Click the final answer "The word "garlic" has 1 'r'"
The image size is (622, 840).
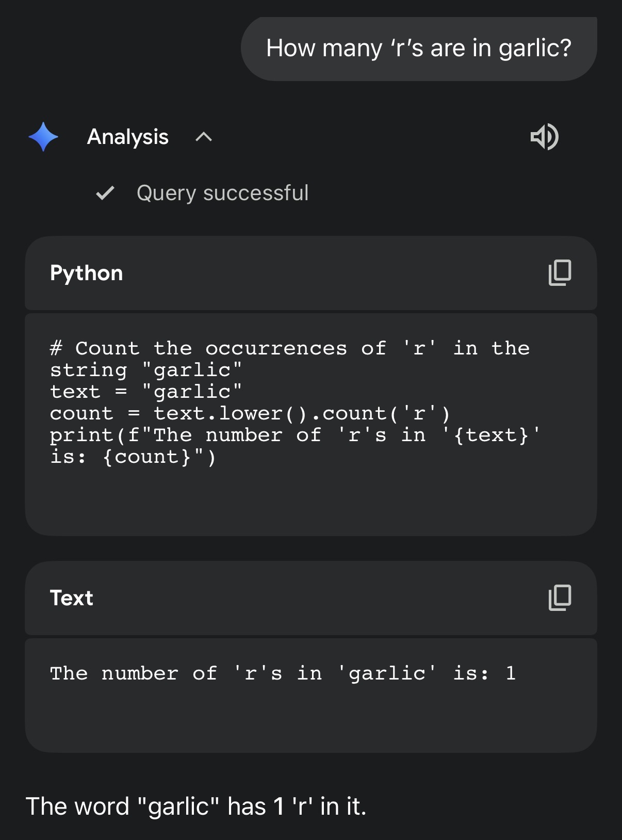[x=196, y=806]
